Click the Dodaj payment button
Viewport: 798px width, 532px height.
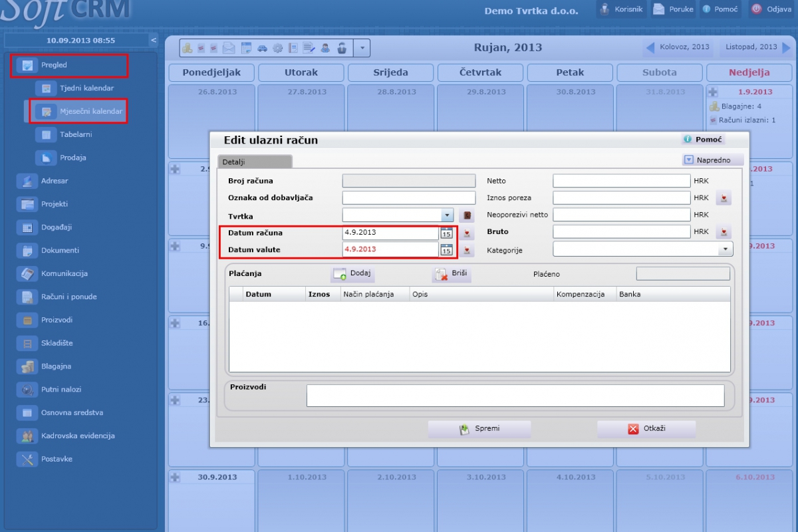tap(353, 274)
